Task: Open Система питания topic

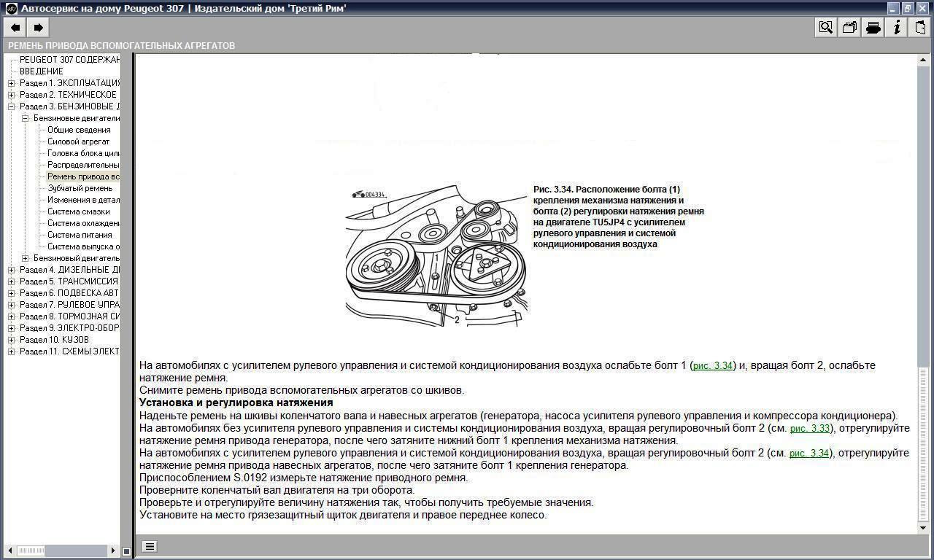Action: click(x=80, y=235)
